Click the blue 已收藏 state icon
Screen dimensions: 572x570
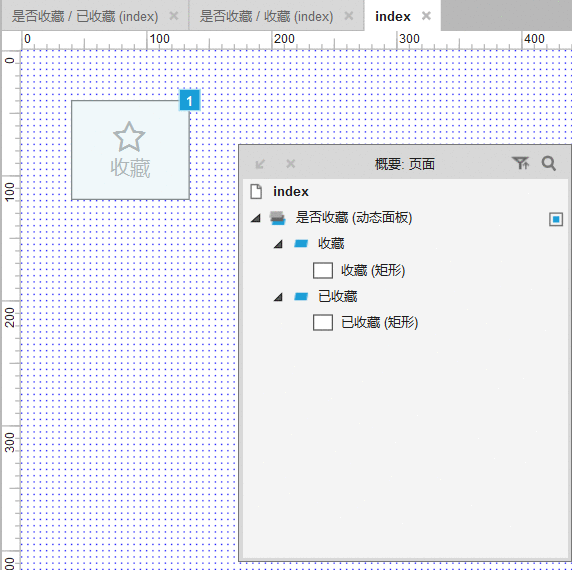[301, 296]
